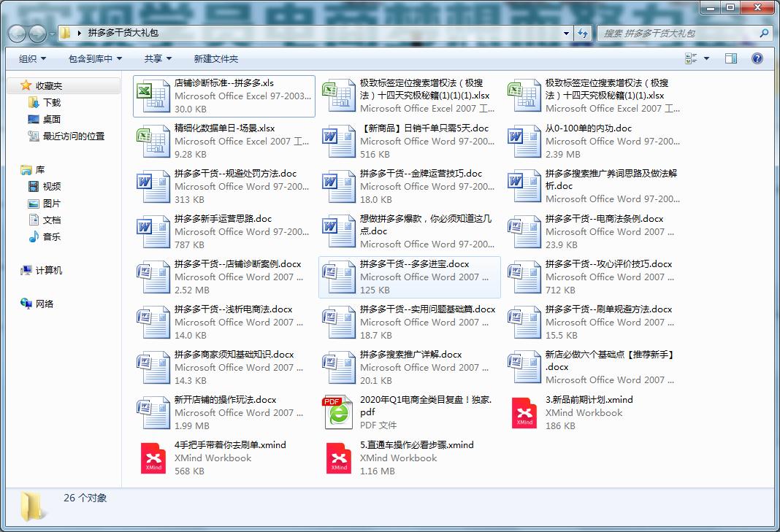Open the 音乐 library
This screenshot has width=780, height=532.
click(x=52, y=236)
